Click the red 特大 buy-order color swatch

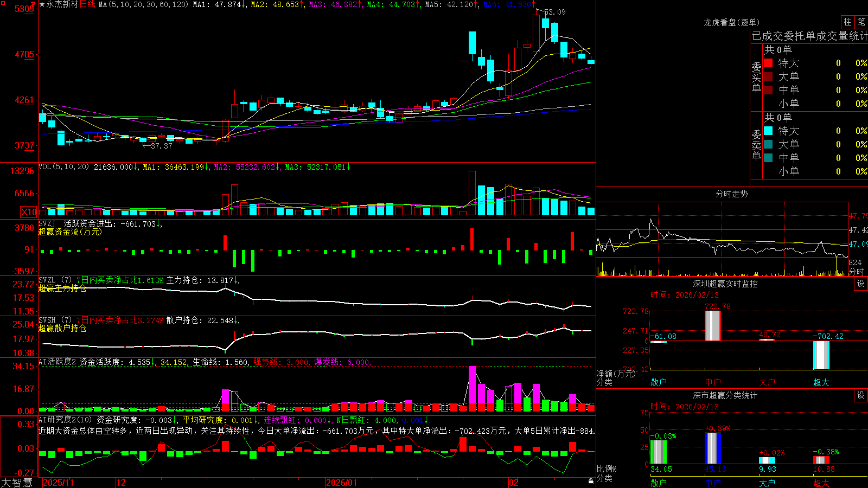point(768,63)
